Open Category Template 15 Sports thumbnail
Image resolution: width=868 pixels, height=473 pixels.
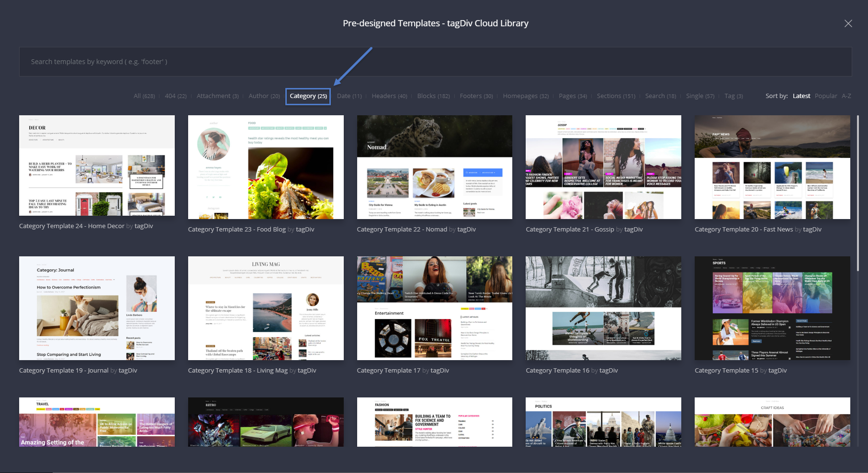click(772, 308)
